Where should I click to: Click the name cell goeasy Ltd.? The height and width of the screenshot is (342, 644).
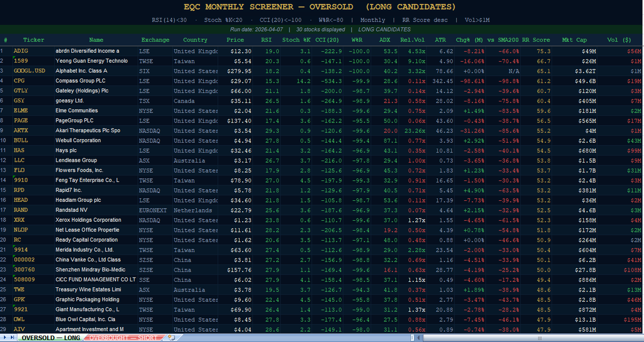[96, 100]
